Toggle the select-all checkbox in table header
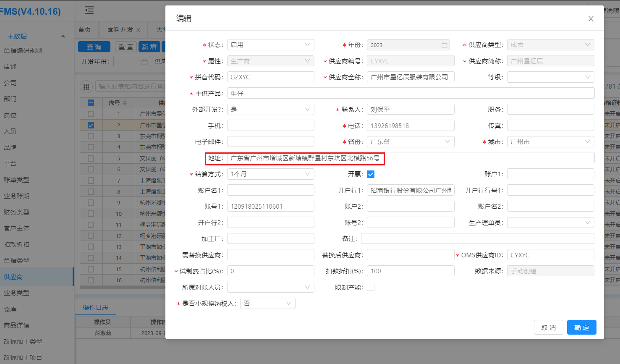Viewport: 620px width, 364px height. [x=91, y=103]
